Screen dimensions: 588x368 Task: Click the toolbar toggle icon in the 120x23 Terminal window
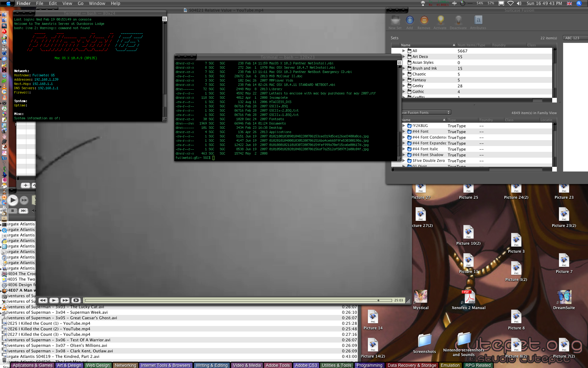click(x=399, y=63)
